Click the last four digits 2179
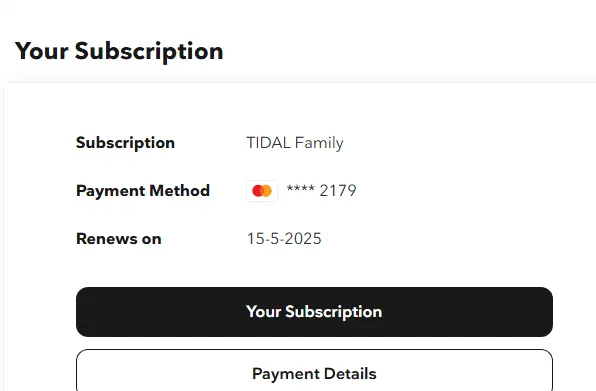Viewport: 596px width, 391px height. [x=338, y=190]
